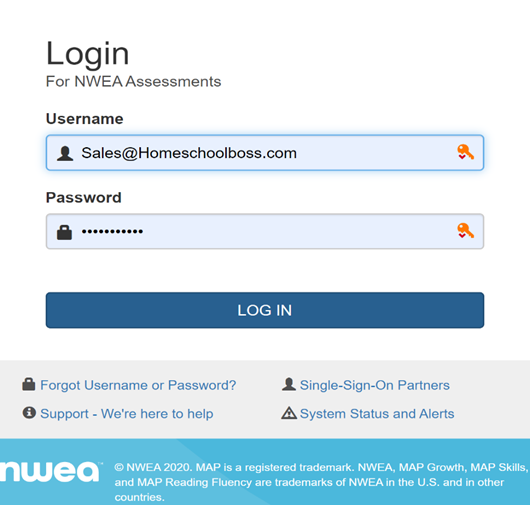Click the lock icon beside Forgot Username
The height and width of the screenshot is (505, 530).
(x=29, y=384)
